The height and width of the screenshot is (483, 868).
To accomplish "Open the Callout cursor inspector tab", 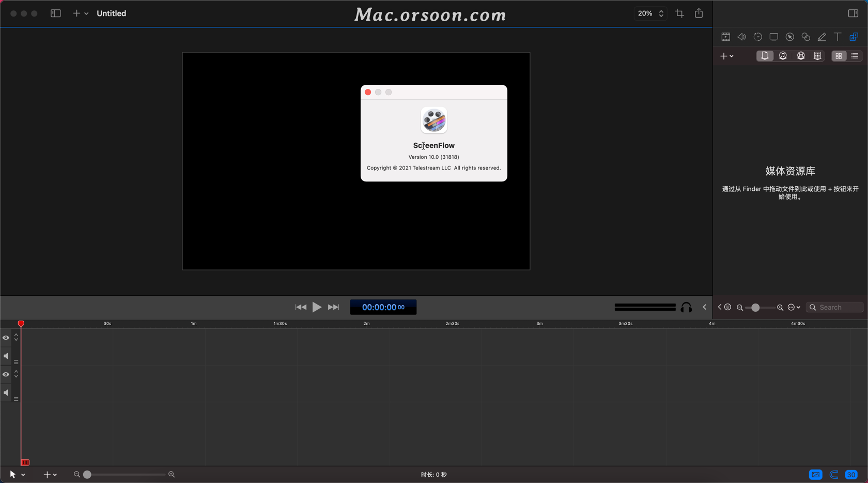I will point(790,37).
